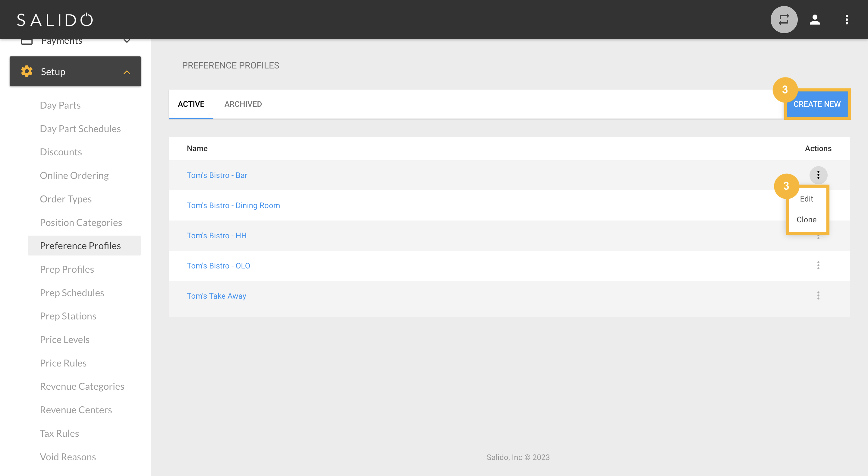This screenshot has height=476, width=868.
Task: Open Tom's Take Away profile link
Action: coord(216,296)
